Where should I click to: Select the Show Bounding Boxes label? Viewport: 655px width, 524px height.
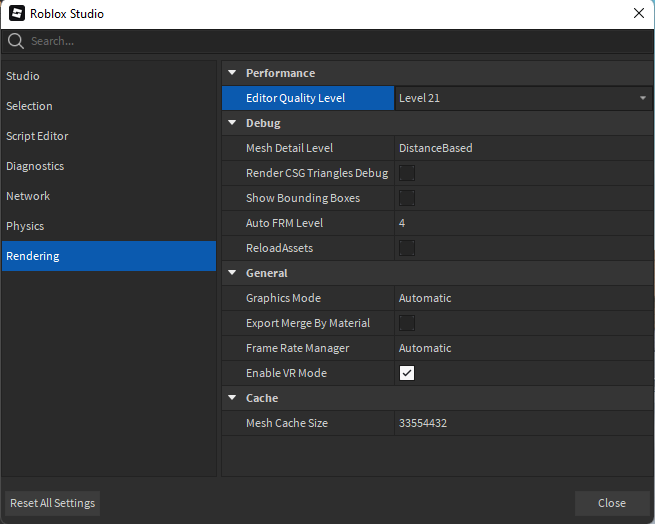point(303,198)
